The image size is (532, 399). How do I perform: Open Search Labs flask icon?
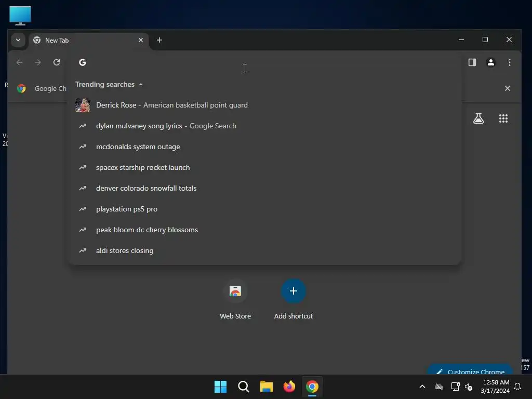pos(478,118)
